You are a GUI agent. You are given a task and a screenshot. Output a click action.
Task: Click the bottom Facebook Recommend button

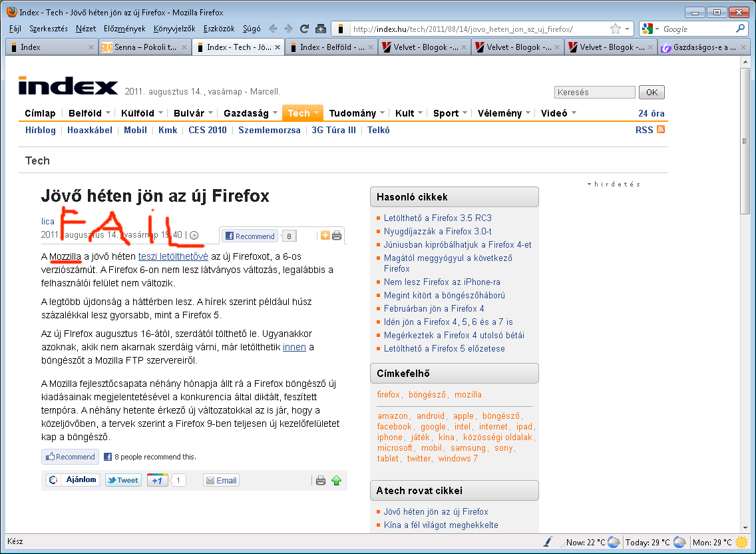point(71,457)
